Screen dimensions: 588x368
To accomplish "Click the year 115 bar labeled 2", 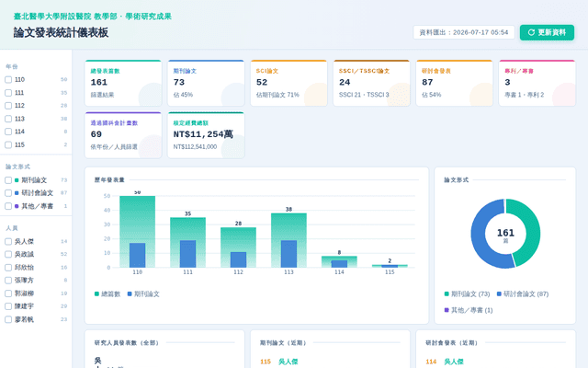I will point(390,266).
